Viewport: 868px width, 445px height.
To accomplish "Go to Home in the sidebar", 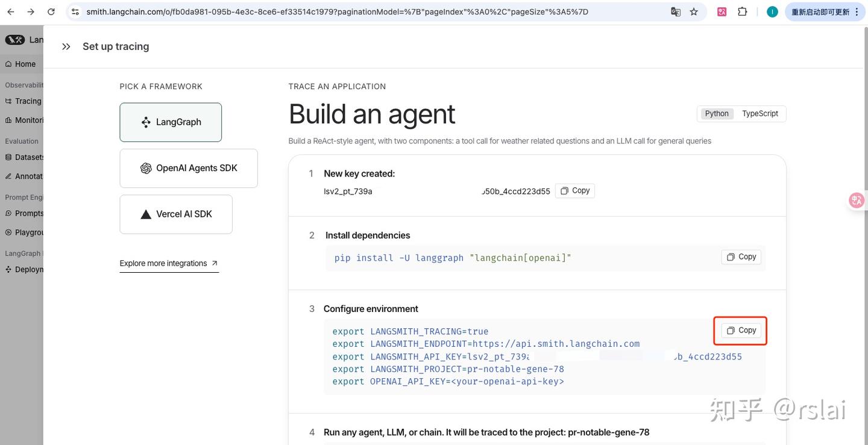I will [25, 64].
